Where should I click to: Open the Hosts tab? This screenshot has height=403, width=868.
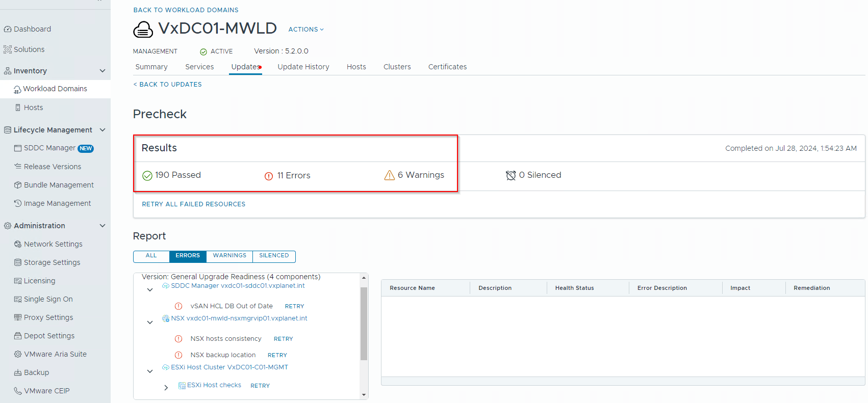[356, 67]
